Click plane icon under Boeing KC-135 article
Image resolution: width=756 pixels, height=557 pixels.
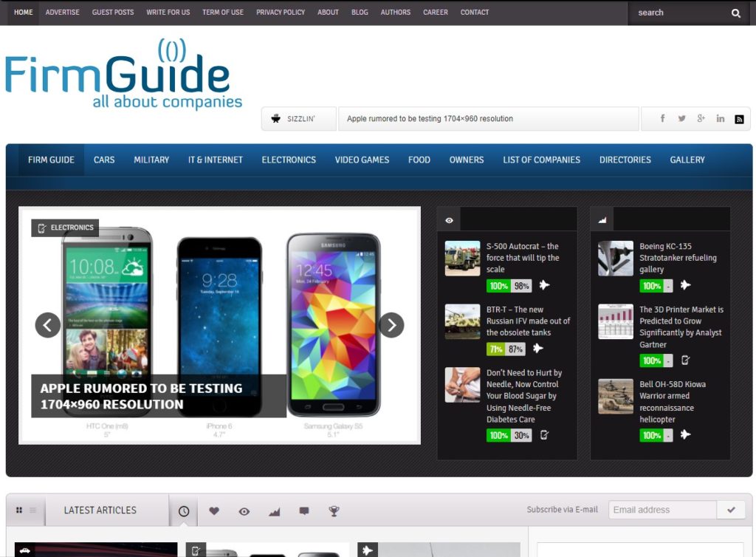pos(685,285)
